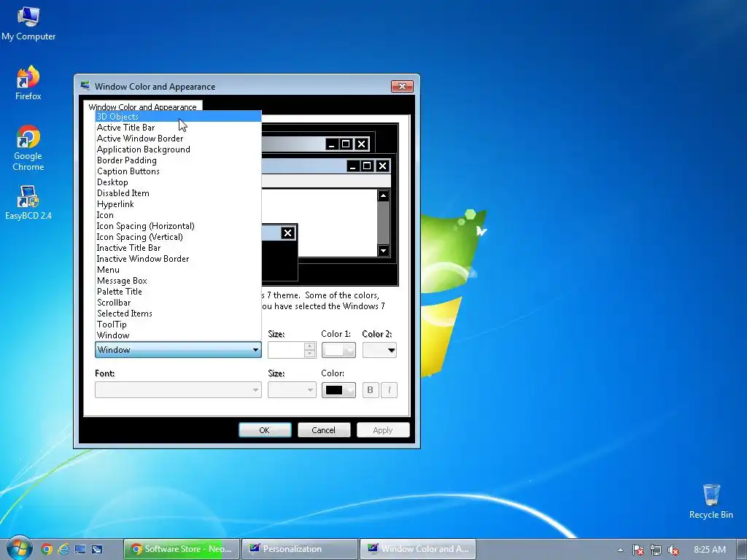The width and height of the screenshot is (747, 560).
Task: Pick Scrollbar in the item list
Action: coord(178,303)
